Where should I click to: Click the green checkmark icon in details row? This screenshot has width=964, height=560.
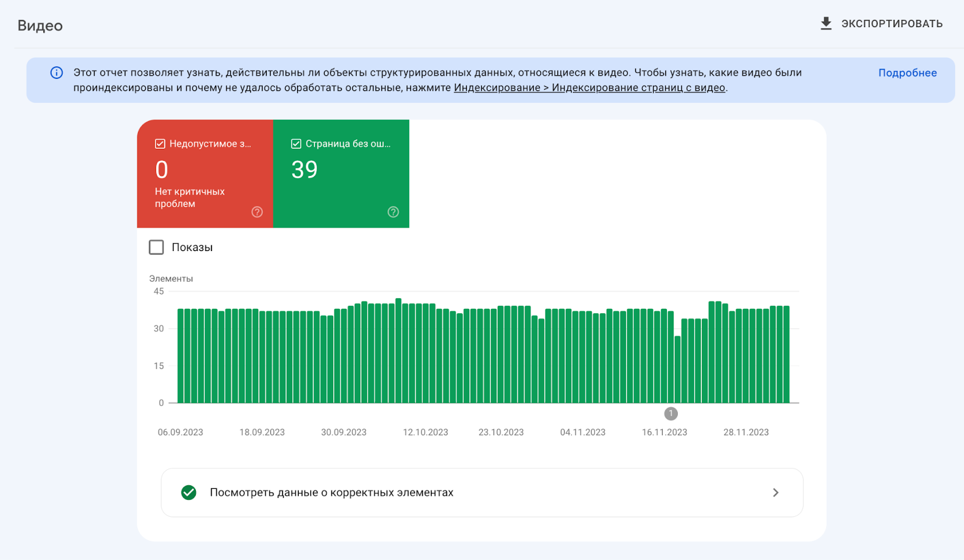pos(189,493)
